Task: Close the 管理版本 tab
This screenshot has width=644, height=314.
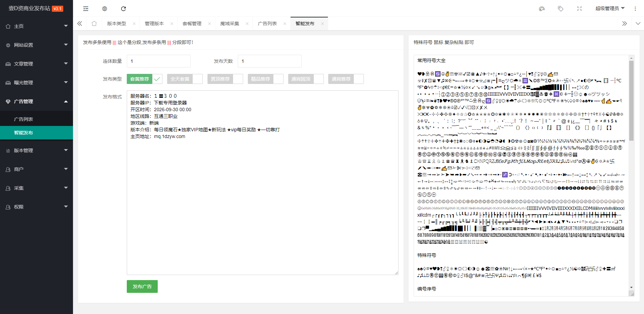Action: tap(172, 24)
